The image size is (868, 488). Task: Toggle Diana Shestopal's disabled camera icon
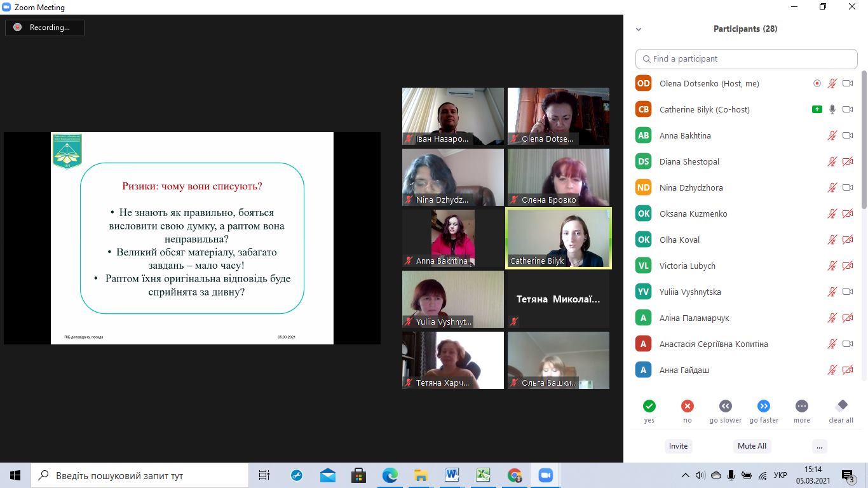[847, 161]
